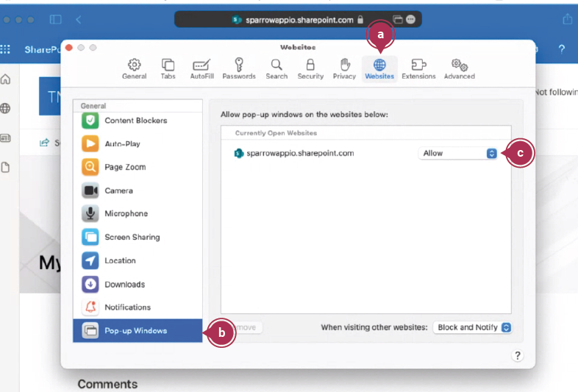The width and height of the screenshot is (578, 392).
Task: Select the Search preferences icon
Action: coord(276,68)
